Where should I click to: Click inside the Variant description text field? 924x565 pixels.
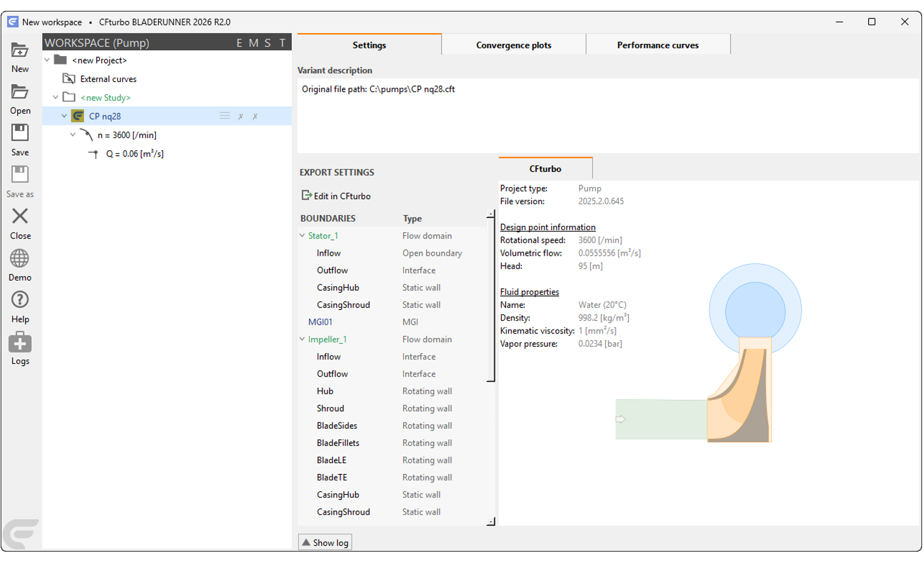point(609,115)
